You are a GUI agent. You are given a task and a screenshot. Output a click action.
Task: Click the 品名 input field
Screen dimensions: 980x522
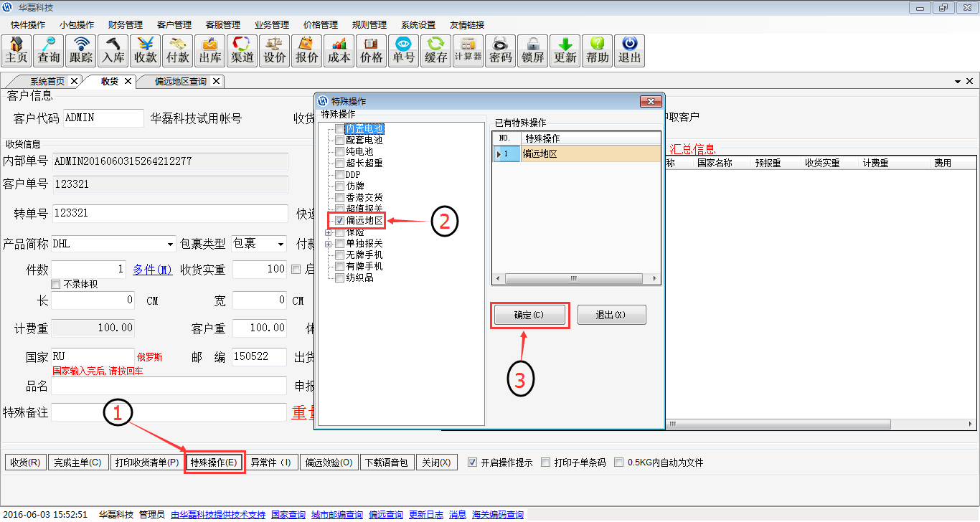(x=169, y=386)
